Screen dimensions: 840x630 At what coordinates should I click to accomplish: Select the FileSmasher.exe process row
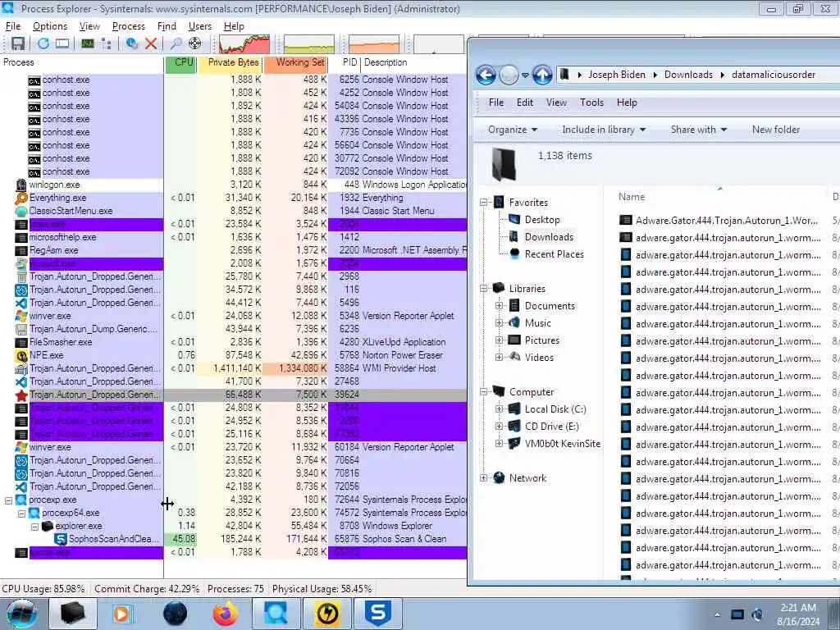coord(234,342)
